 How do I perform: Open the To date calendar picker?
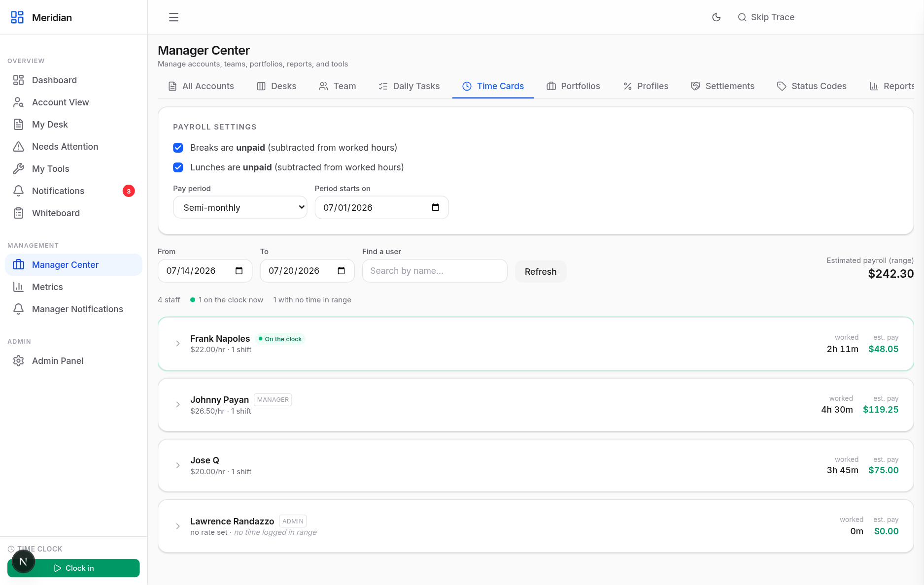click(341, 271)
